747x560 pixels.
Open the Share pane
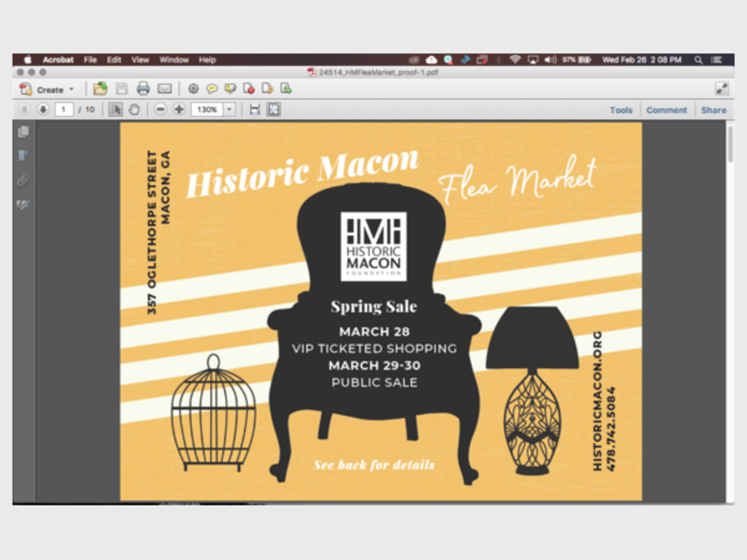coord(713,110)
